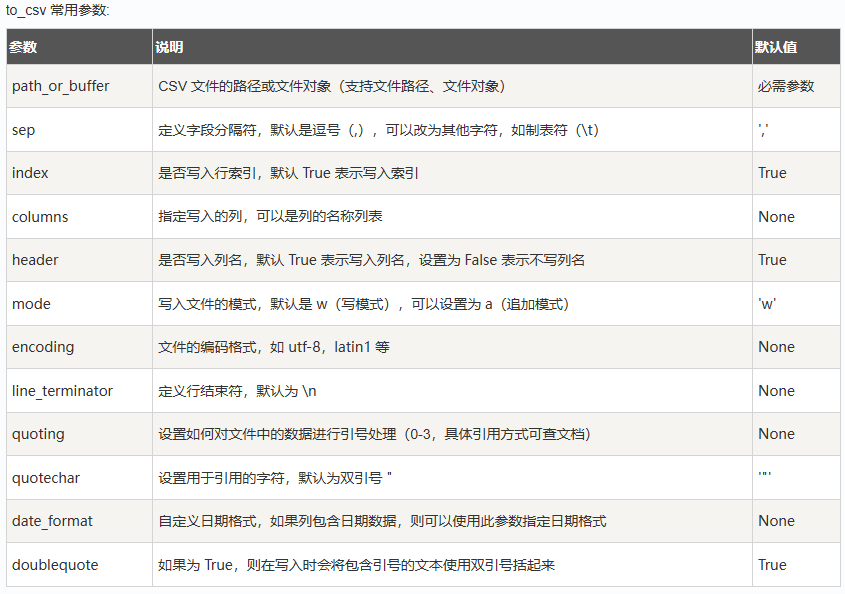Click the "to_csv 常用参数" heading text
This screenshot has height=594, width=845.
pos(58,10)
